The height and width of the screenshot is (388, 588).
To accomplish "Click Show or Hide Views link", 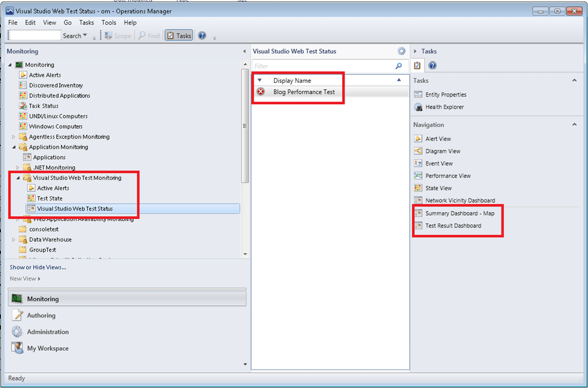I will [x=38, y=267].
